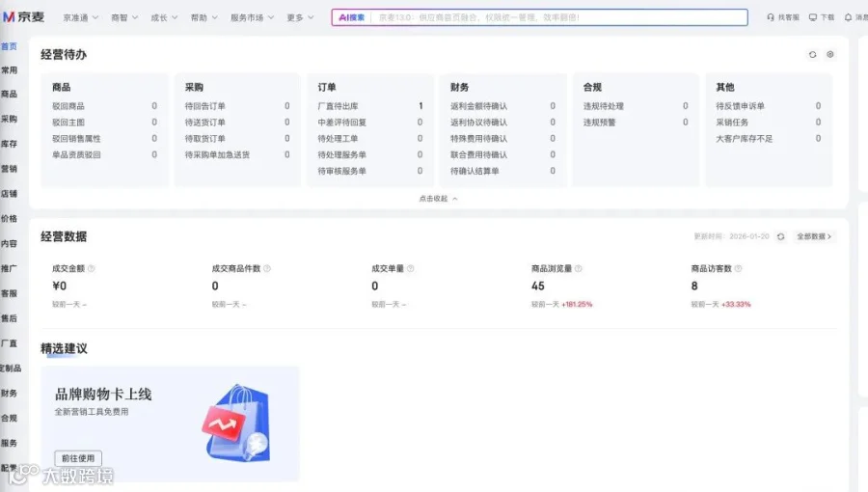Open 库存 in the left sidebar

(x=9, y=144)
